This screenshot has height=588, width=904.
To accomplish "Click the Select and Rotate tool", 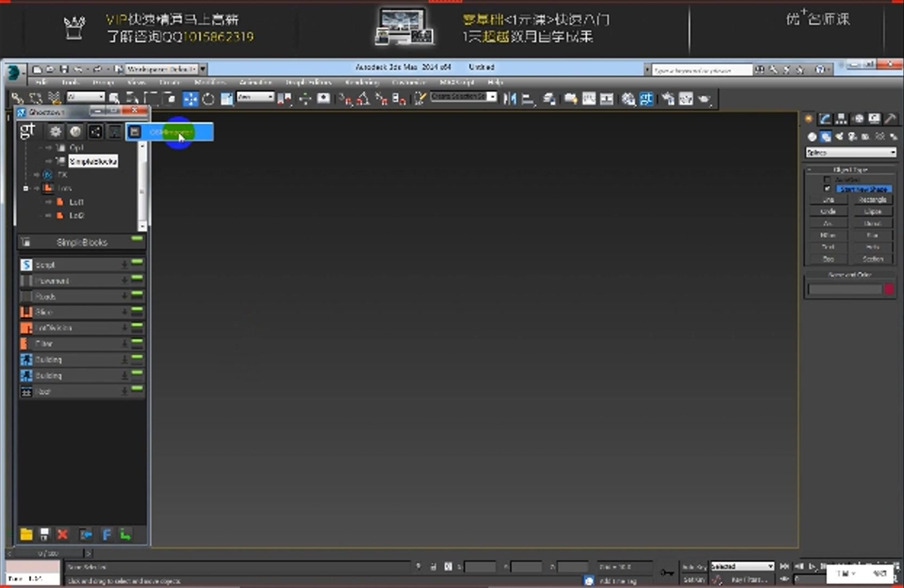I will click(208, 99).
